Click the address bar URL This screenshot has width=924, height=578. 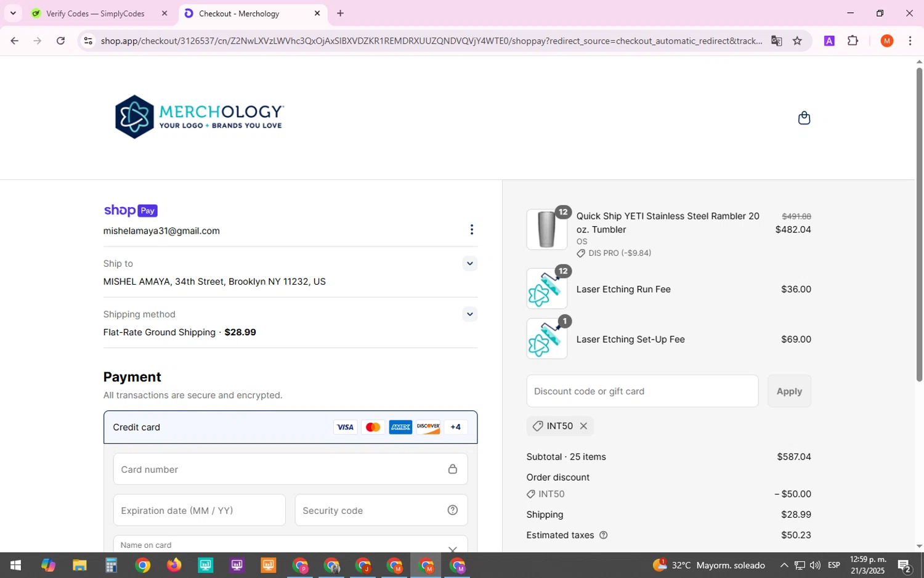[431, 41]
